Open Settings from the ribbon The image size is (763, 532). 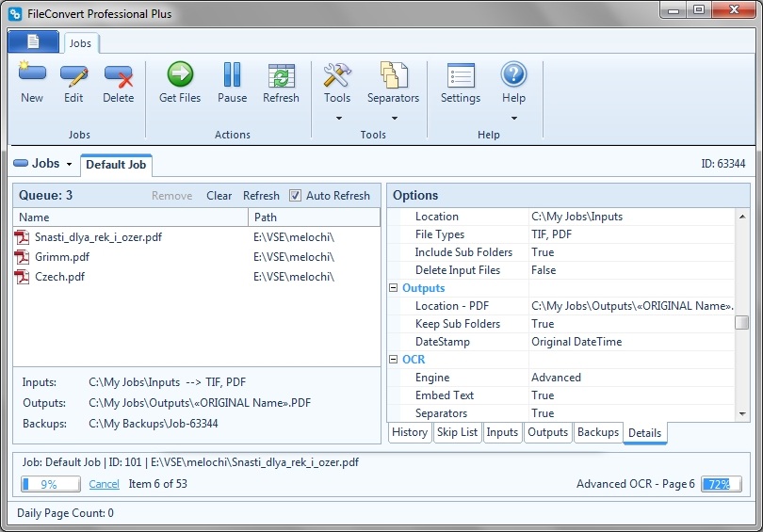pos(461,75)
